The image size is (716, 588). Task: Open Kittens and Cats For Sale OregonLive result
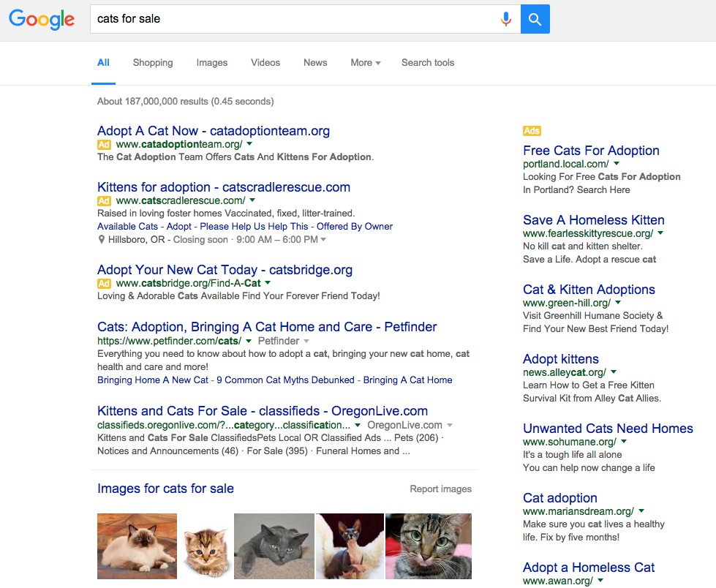click(263, 411)
